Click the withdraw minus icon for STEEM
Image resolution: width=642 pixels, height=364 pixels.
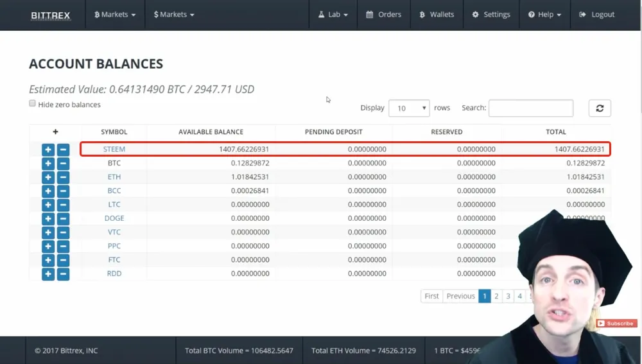click(x=63, y=150)
